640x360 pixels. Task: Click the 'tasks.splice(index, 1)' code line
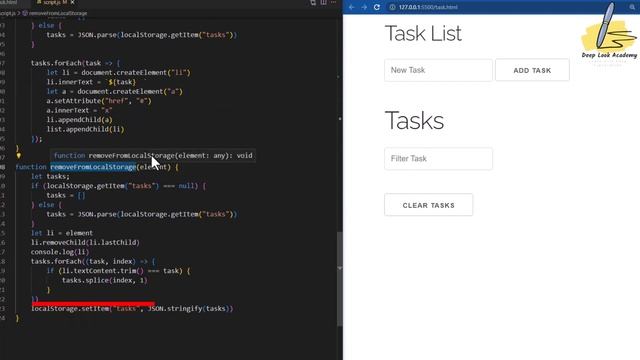point(104,280)
